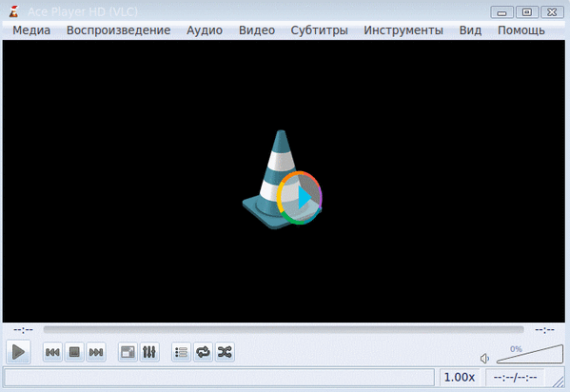Click the empty status message field
Image resolution: width=570 pixels, height=392 pixels.
coord(219,377)
